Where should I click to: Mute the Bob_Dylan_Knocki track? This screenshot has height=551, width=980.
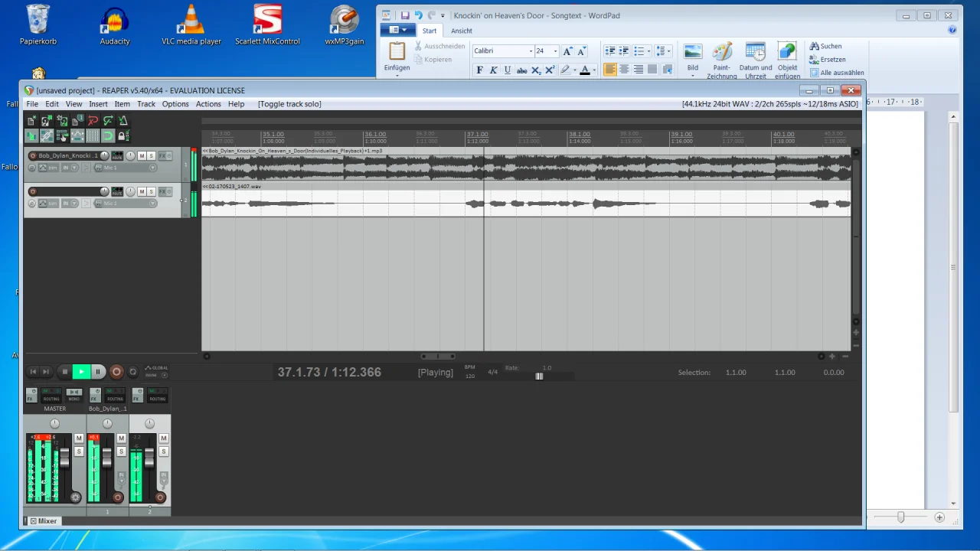tap(142, 156)
